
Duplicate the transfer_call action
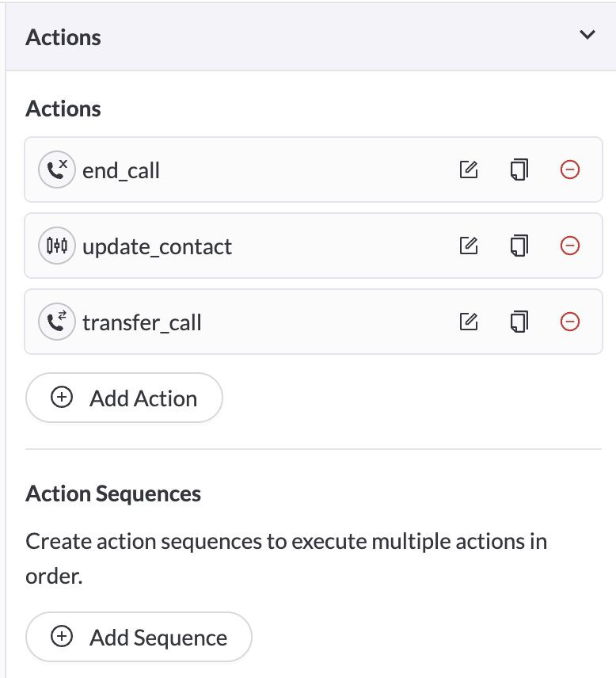point(519,322)
